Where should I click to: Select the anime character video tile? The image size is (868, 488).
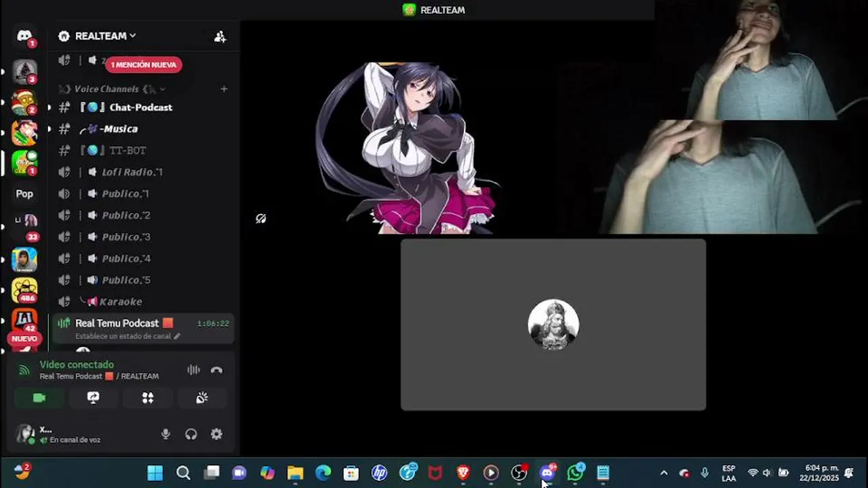[x=408, y=148]
